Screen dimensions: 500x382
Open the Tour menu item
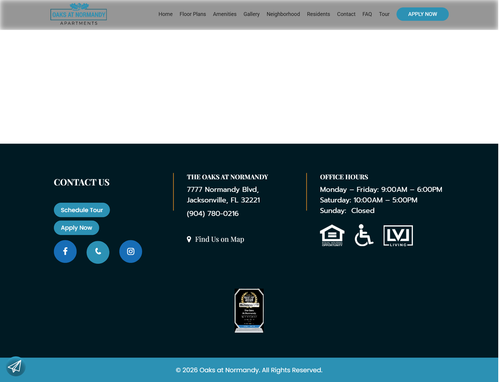click(384, 14)
